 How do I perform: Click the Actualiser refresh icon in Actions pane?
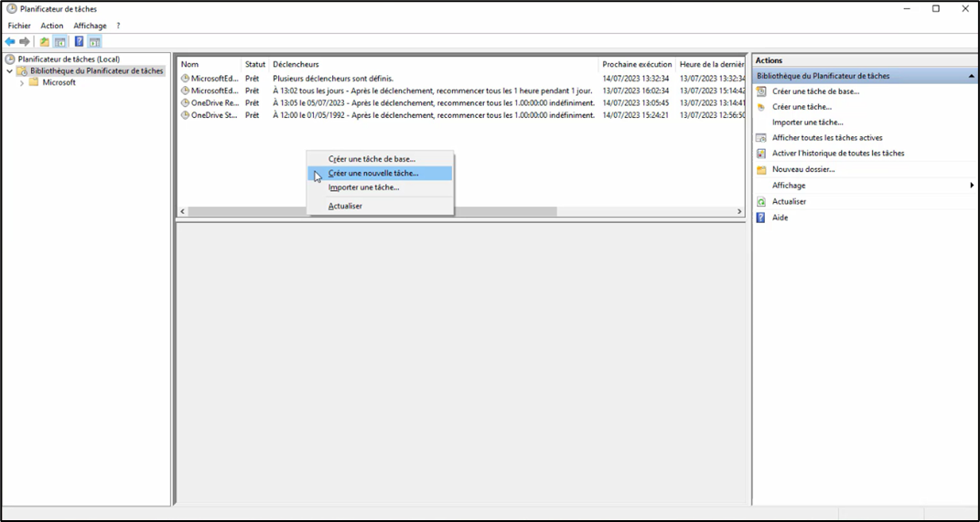pyautogui.click(x=761, y=202)
